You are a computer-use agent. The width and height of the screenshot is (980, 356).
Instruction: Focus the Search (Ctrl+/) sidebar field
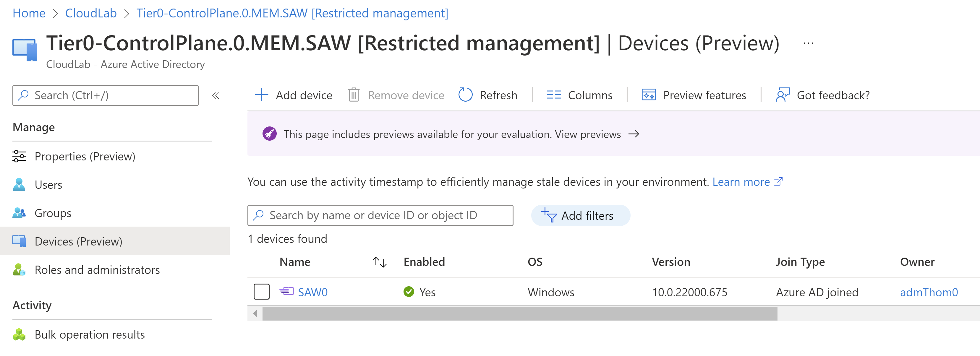tap(105, 95)
